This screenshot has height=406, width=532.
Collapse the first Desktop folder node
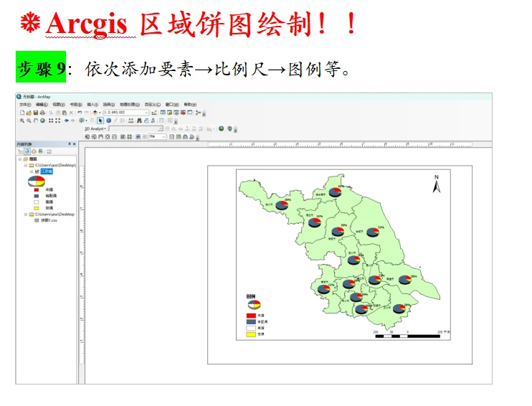point(25,165)
